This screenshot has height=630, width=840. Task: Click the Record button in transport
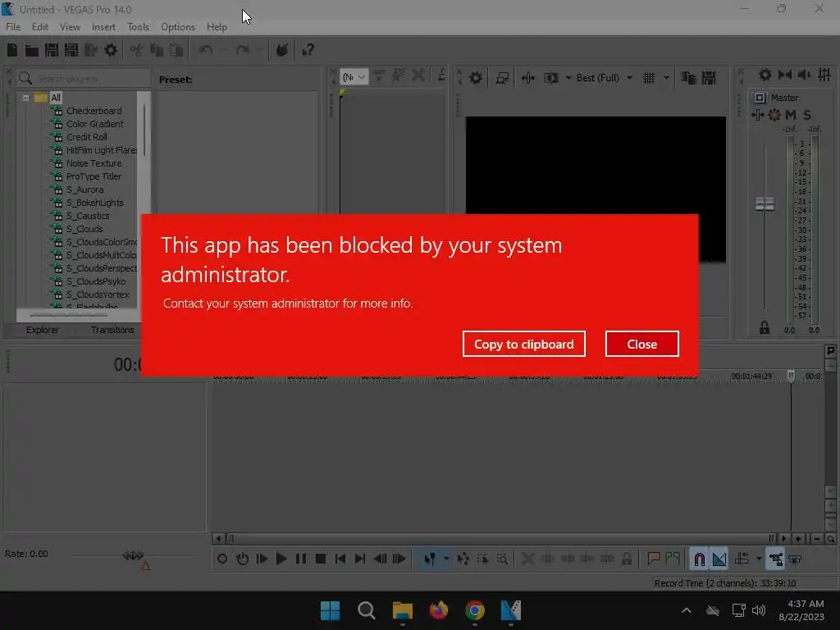click(222, 559)
